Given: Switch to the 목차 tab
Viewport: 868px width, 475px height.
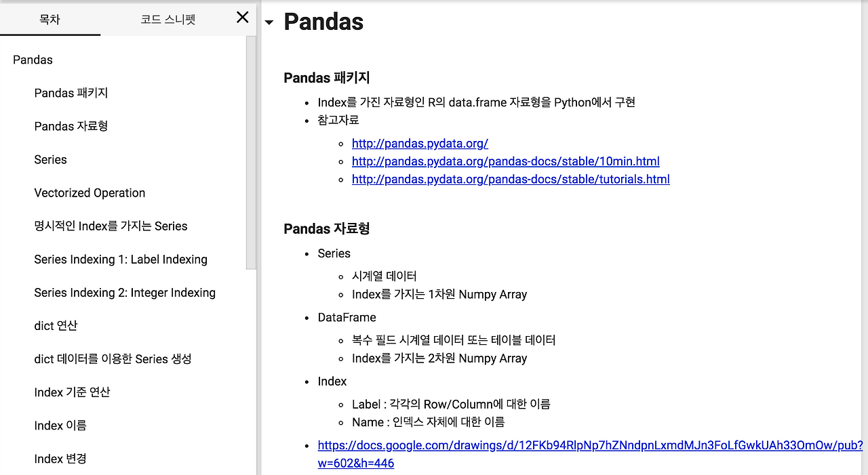Looking at the screenshot, I should [x=50, y=19].
